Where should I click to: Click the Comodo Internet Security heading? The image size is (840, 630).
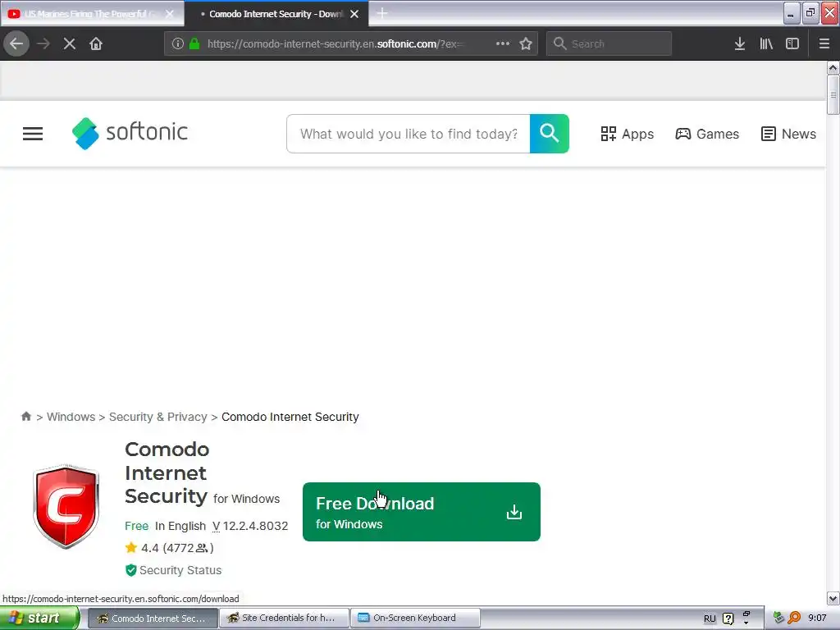167,473
